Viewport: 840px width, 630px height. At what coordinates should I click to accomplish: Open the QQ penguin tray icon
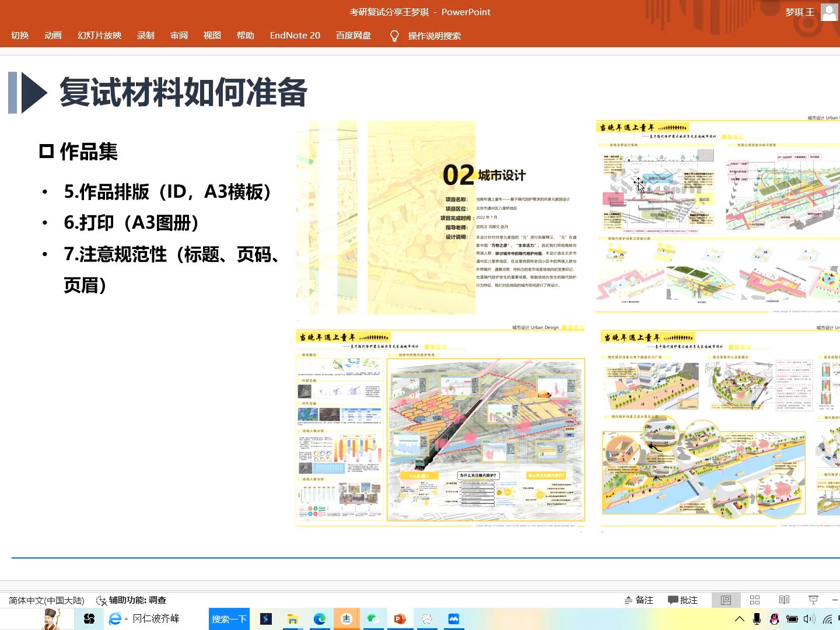[x=775, y=619]
